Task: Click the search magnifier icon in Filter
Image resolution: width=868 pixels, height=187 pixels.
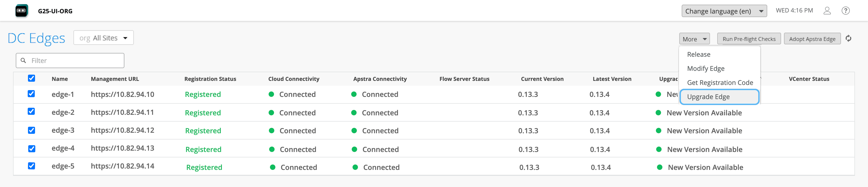Action: pyautogui.click(x=23, y=61)
